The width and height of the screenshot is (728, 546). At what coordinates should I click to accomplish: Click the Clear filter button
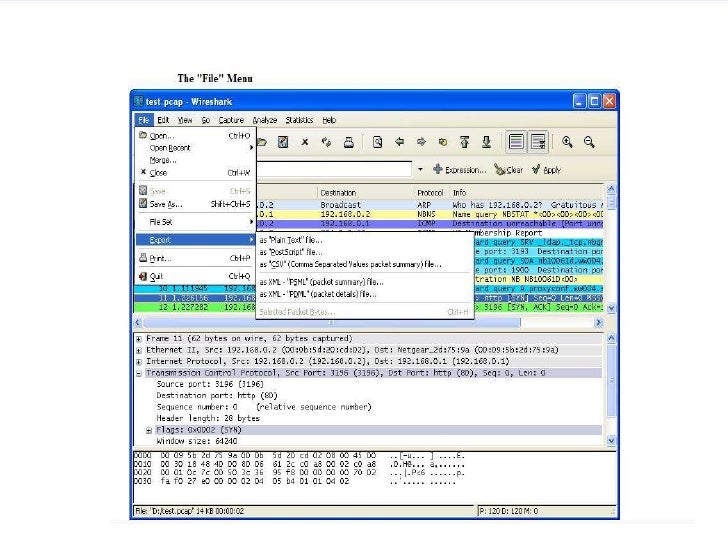pyautogui.click(x=509, y=170)
